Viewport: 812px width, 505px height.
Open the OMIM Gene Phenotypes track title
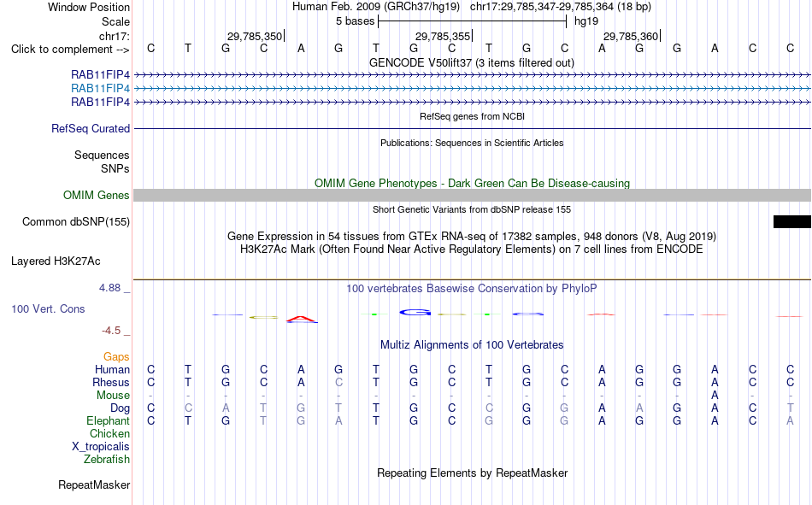click(x=472, y=184)
